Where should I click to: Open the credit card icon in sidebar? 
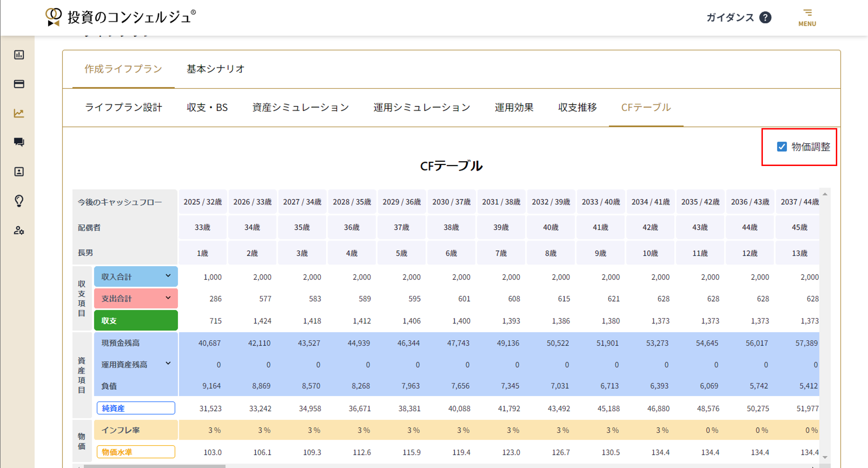[19, 84]
